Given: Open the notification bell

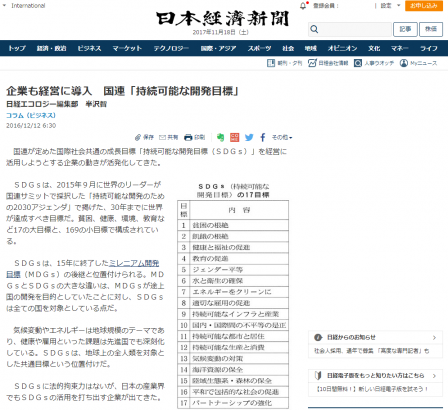Looking at the screenshot, I should click(x=303, y=6).
